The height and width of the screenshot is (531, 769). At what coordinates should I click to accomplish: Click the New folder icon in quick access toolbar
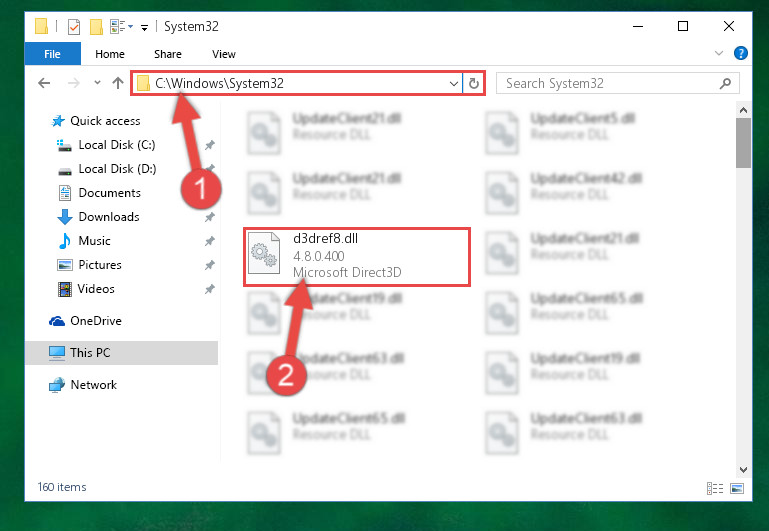[x=96, y=26]
